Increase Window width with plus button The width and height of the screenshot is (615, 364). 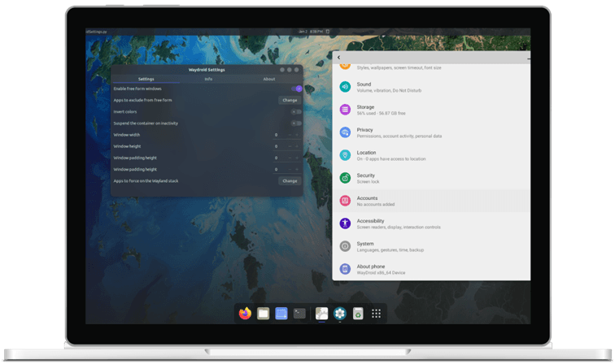coord(298,135)
